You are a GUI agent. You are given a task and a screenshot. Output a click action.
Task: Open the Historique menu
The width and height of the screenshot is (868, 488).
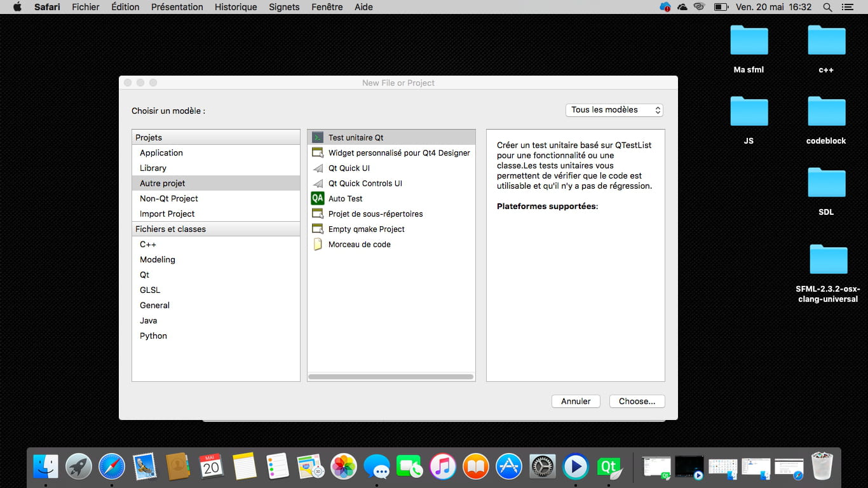[x=236, y=7]
